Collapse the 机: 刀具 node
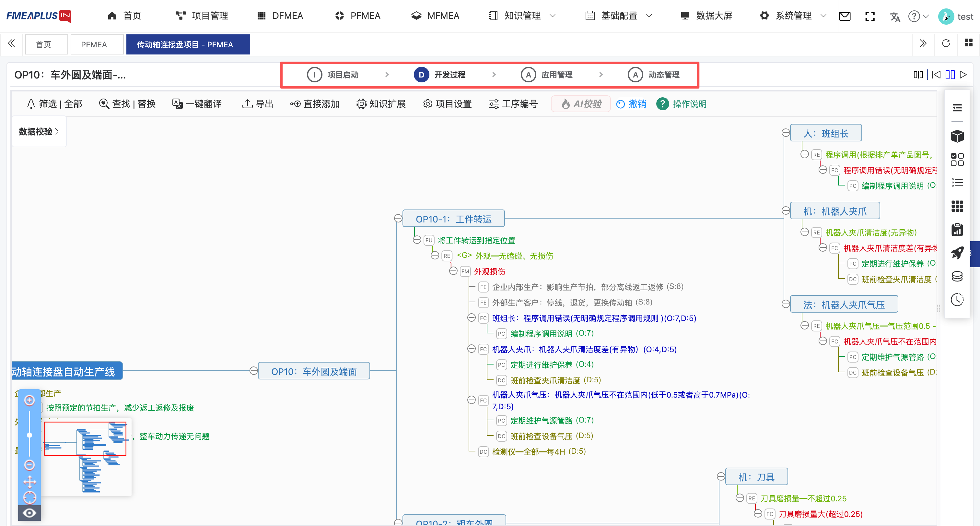The height and width of the screenshot is (526, 980). click(720, 476)
